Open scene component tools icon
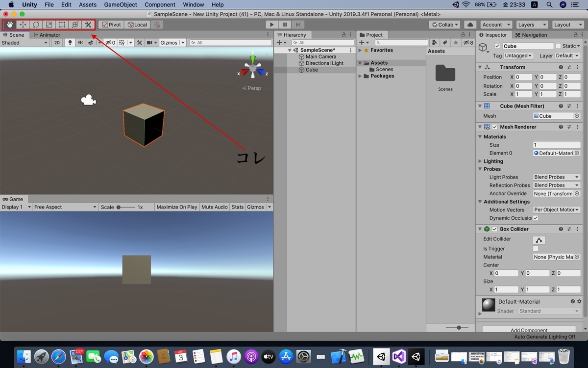Viewport: 588px width, 368px height. pyautogui.click(x=140, y=43)
